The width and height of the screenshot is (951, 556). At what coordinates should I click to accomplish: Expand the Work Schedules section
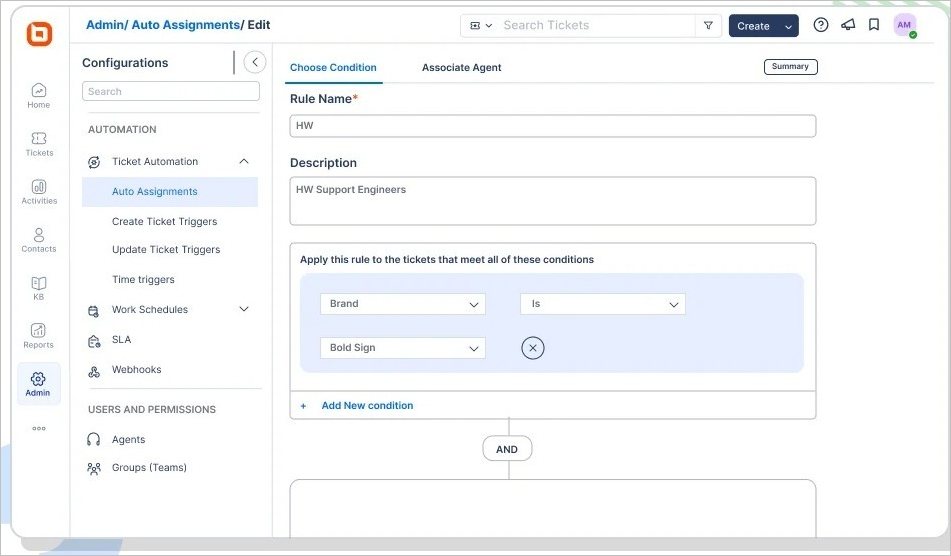point(244,309)
